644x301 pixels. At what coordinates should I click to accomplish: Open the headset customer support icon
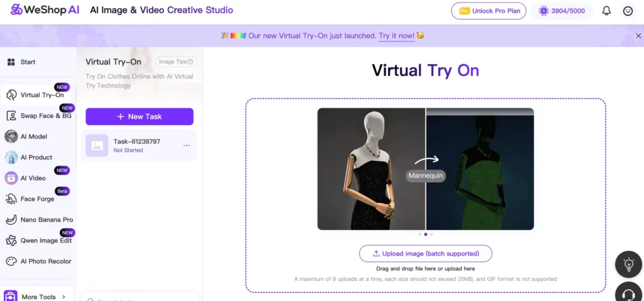(628, 293)
